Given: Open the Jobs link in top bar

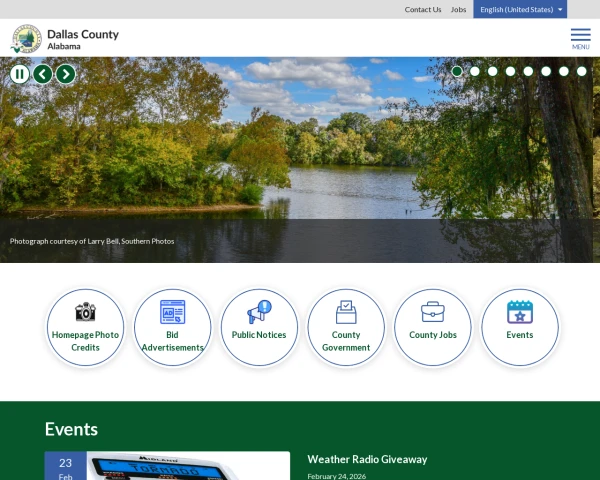Looking at the screenshot, I should (x=458, y=10).
